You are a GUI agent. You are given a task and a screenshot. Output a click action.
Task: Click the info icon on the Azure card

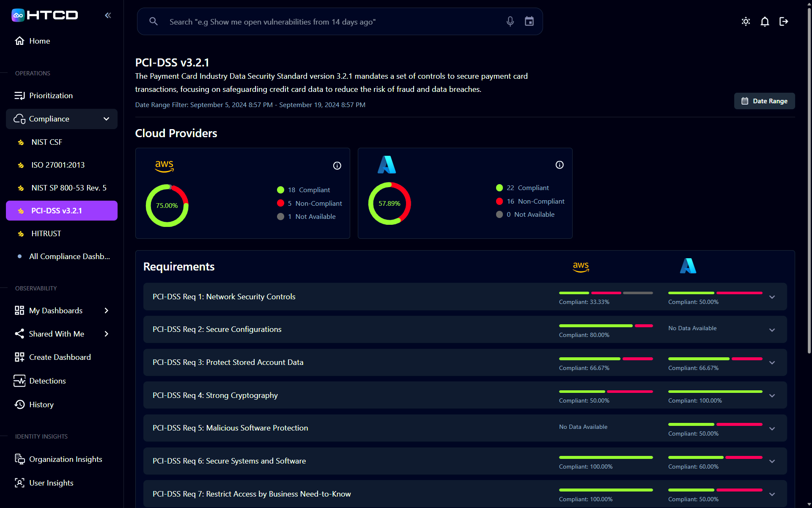pos(560,165)
